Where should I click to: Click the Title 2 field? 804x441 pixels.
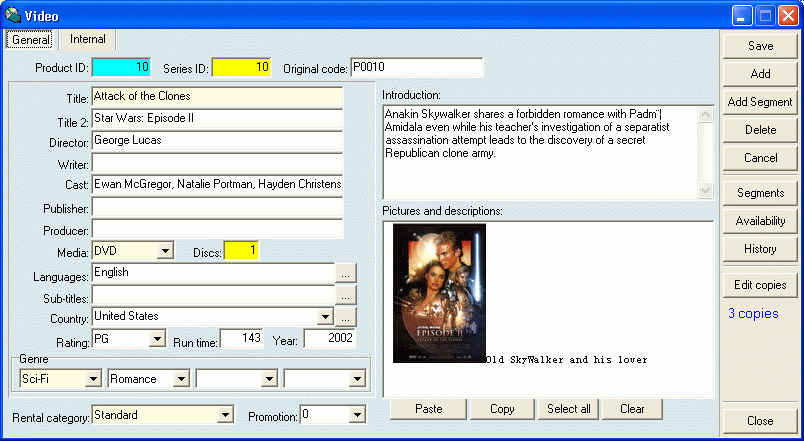coord(217,118)
